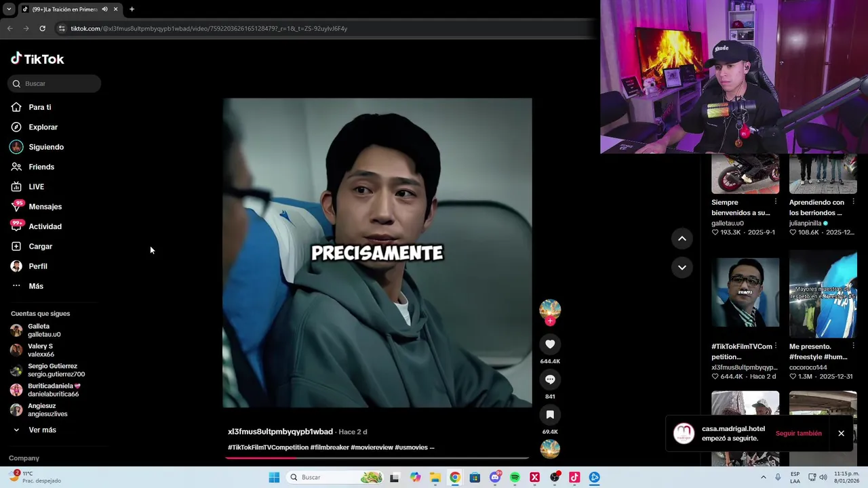Open the Me presento freestyle thumbnail

pos(823,294)
